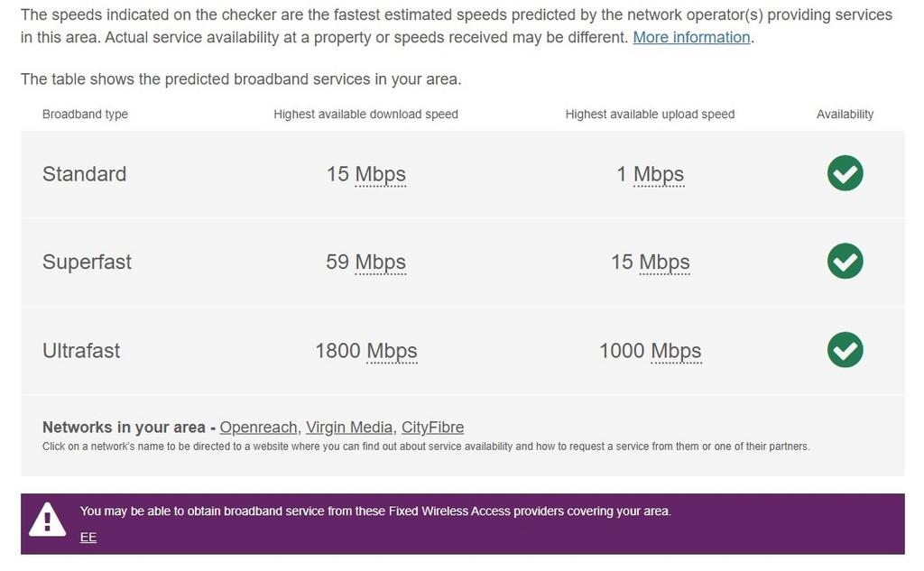Click the Highest available download speed header
This screenshot has width=924, height=571.
[365, 115]
